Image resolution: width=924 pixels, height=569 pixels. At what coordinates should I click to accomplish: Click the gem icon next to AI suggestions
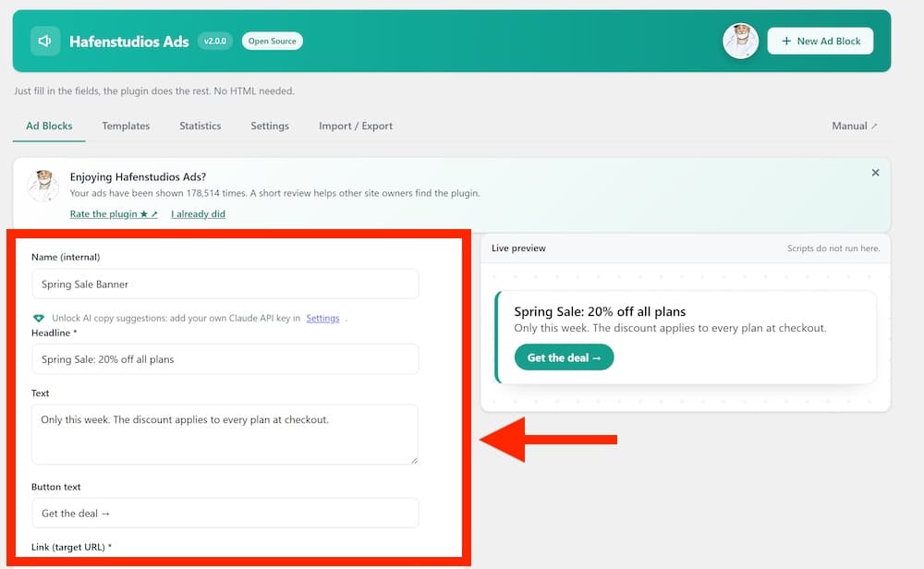[39, 318]
